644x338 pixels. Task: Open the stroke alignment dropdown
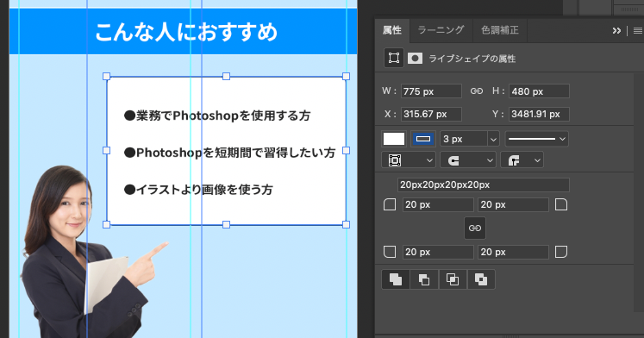click(409, 160)
